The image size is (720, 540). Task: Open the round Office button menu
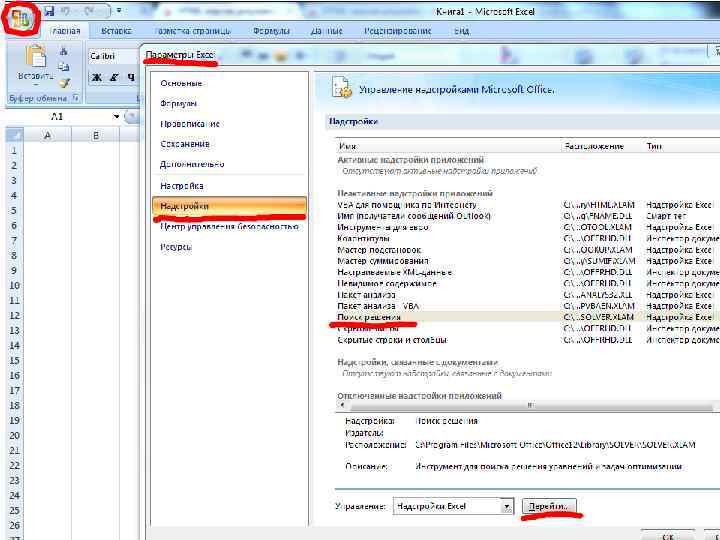pyautogui.click(x=21, y=19)
